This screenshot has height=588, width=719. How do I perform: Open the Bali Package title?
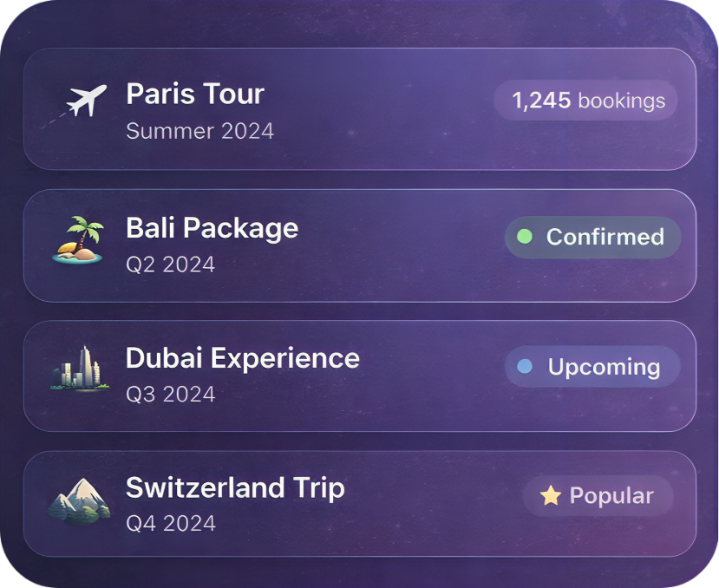pyautogui.click(x=212, y=228)
